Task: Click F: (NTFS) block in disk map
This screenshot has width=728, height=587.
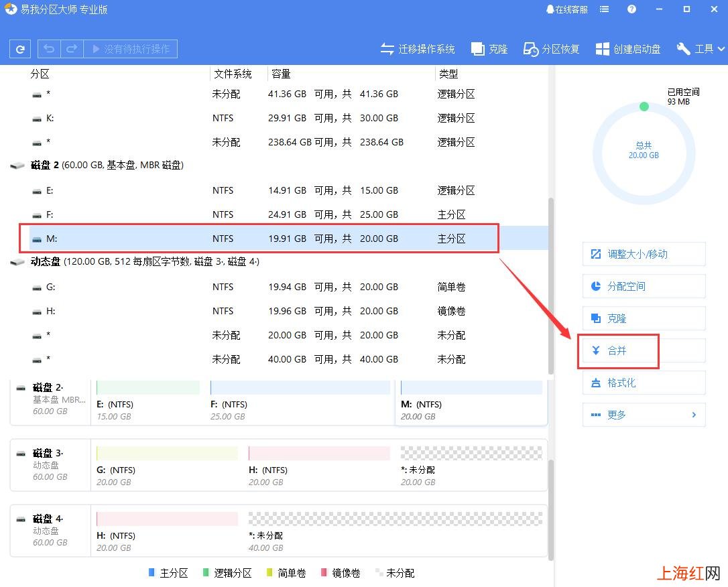Action: [x=300, y=401]
